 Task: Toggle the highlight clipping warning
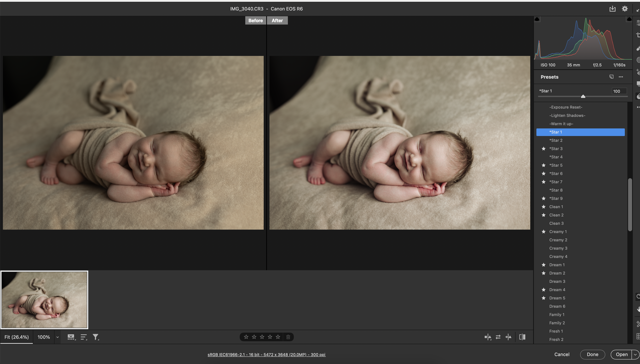click(629, 19)
